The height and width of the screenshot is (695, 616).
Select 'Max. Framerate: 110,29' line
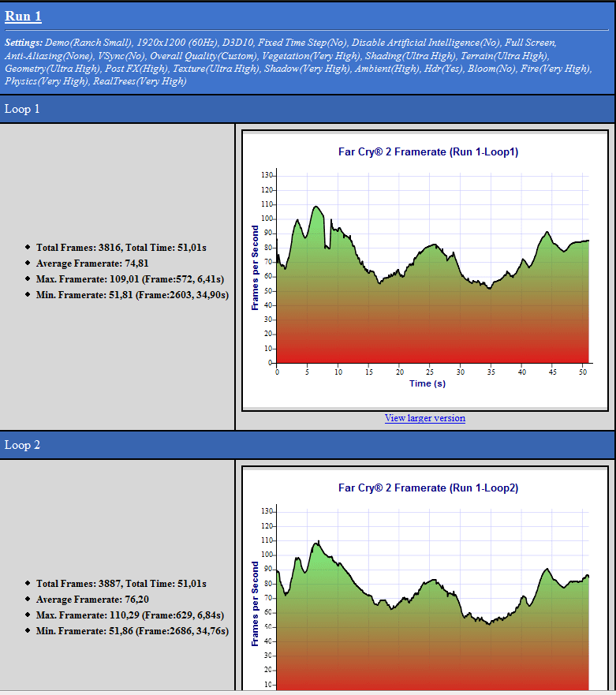click(x=130, y=615)
